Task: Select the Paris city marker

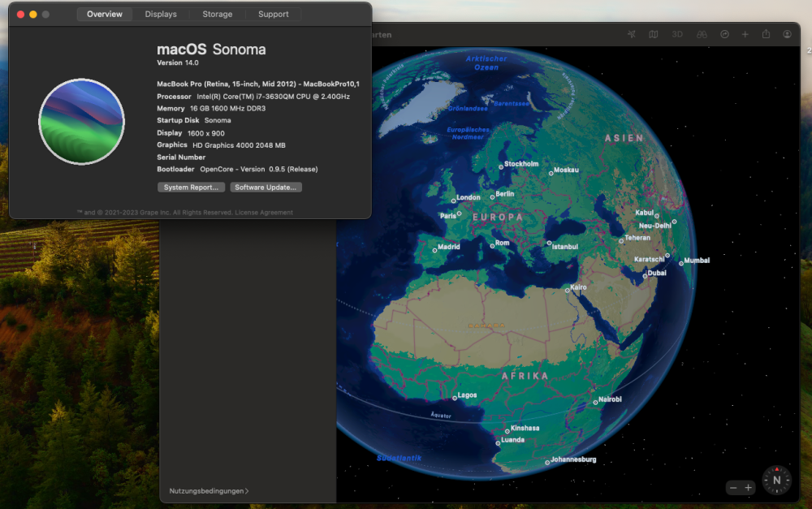Action: click(x=459, y=214)
